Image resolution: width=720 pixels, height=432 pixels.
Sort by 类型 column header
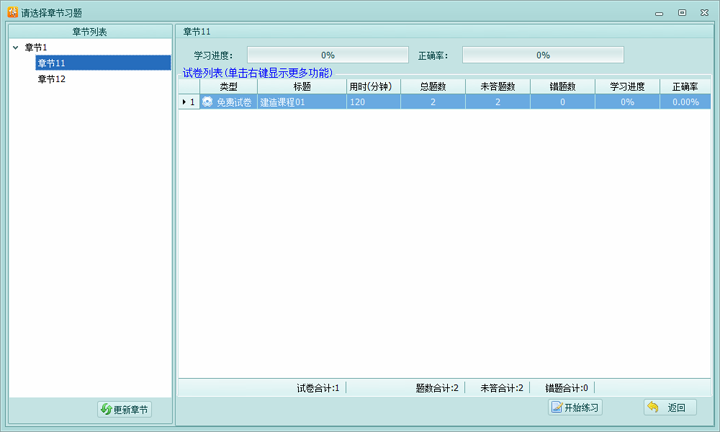(228, 87)
